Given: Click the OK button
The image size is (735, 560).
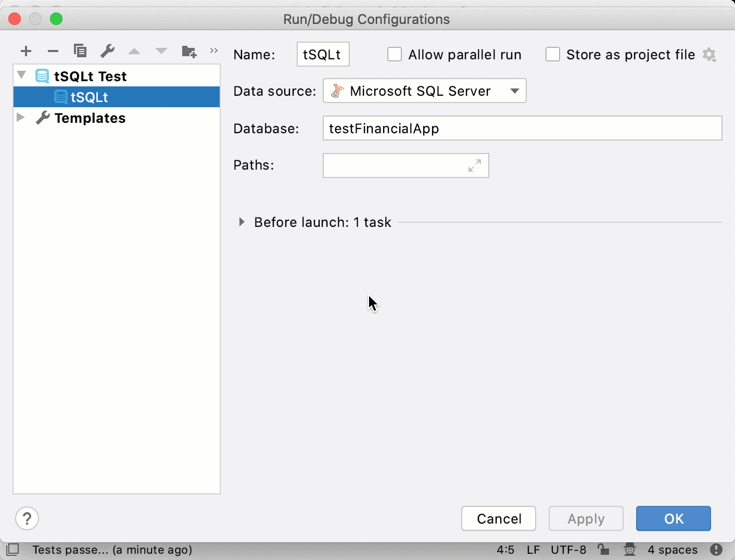Looking at the screenshot, I should [x=673, y=518].
